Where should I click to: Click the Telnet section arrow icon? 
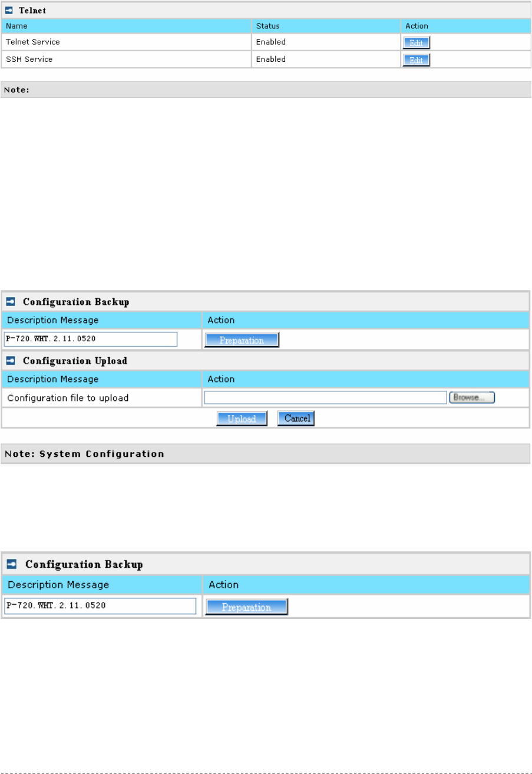[9, 11]
